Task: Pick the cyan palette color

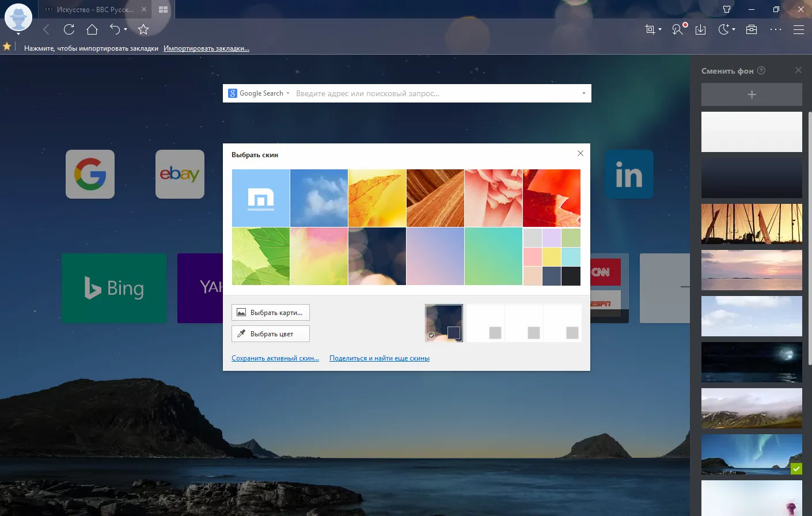Action: coord(571,257)
